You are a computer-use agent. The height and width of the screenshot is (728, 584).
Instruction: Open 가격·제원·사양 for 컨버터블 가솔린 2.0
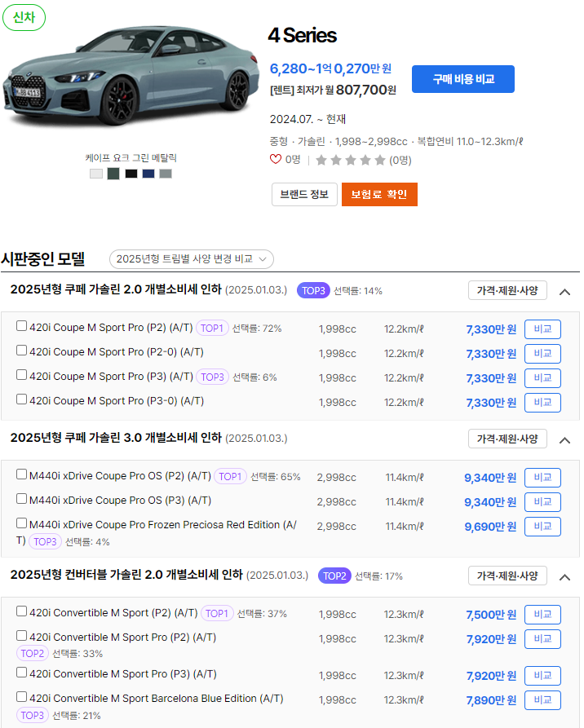click(507, 576)
